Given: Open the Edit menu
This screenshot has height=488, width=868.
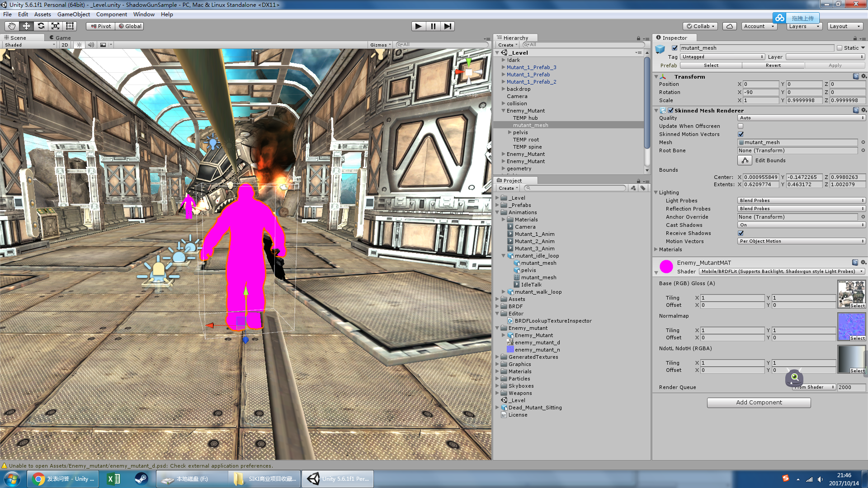Looking at the screenshot, I should (23, 14).
